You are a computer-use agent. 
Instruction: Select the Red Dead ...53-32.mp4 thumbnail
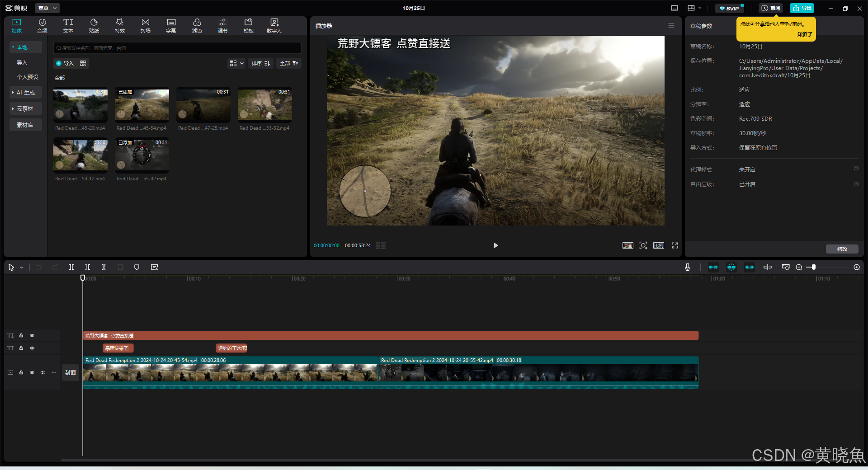(265, 105)
